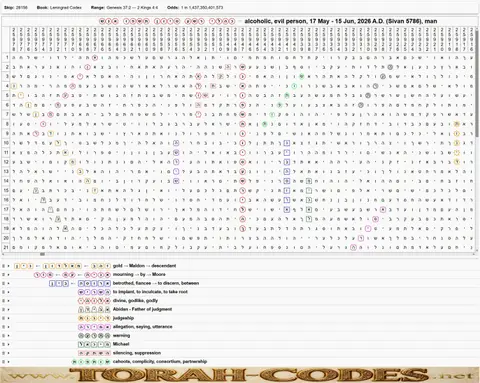
Task: Click the Odds value in the header
Action: tap(202, 7)
